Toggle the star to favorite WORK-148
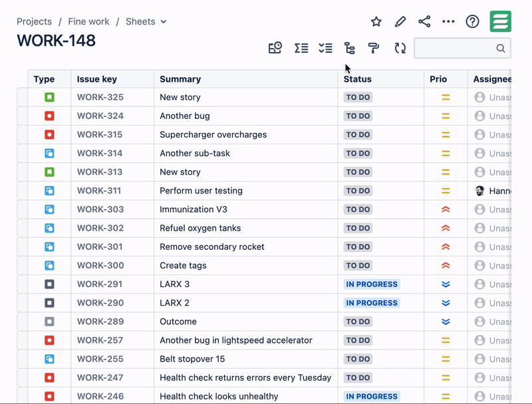This screenshot has height=404, width=532. (x=376, y=21)
